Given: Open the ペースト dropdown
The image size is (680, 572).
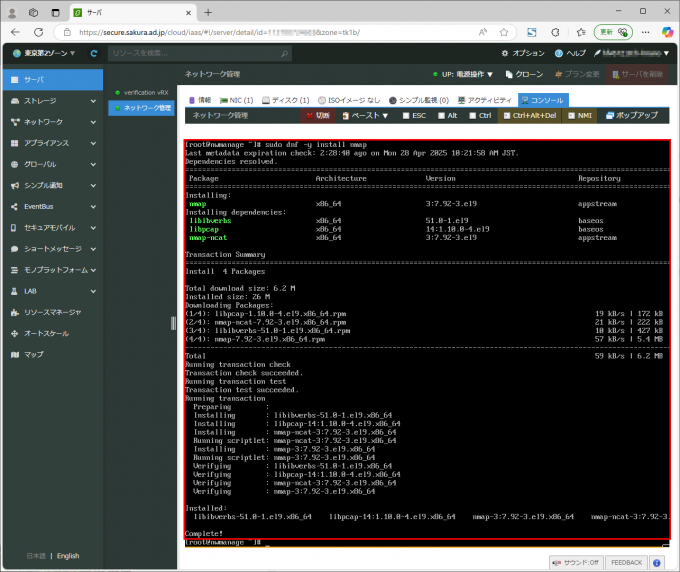Looking at the screenshot, I should point(365,116).
